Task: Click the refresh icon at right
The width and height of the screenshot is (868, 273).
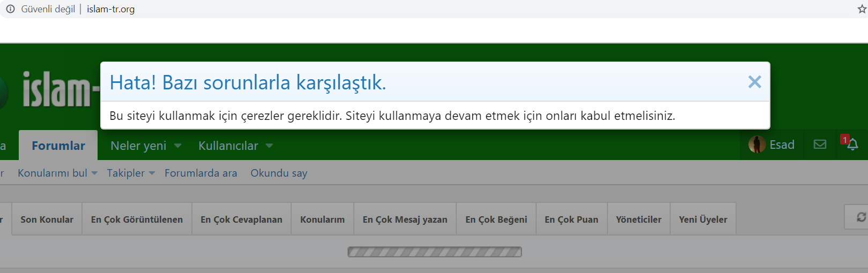Action: [860, 217]
